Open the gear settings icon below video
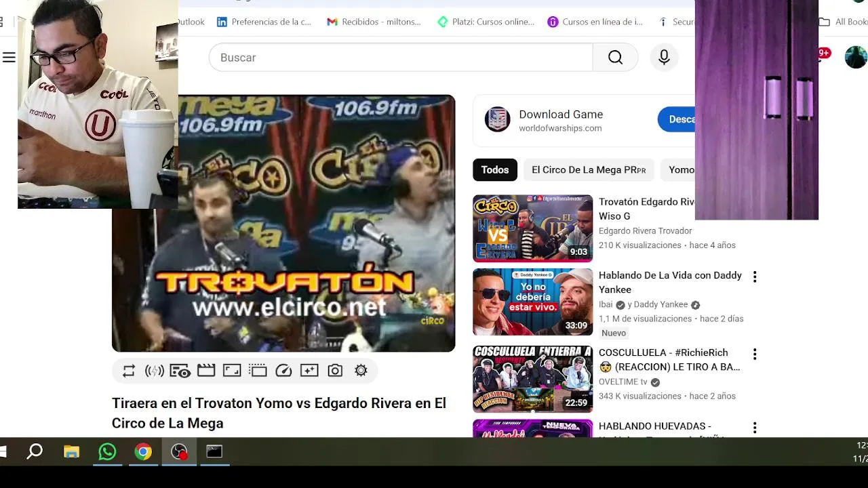The height and width of the screenshot is (488, 868). coord(361,371)
